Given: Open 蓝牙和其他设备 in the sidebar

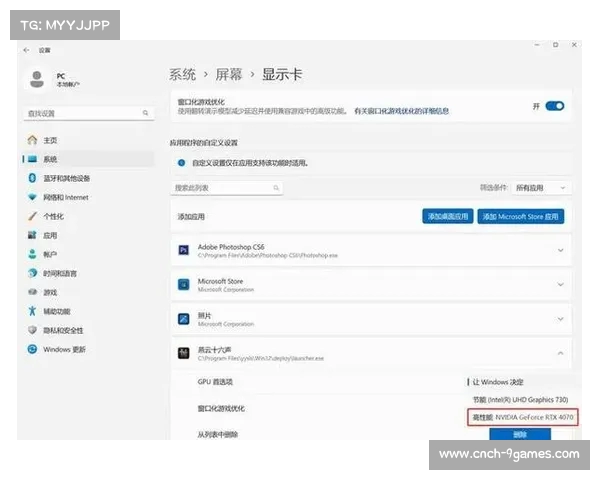Looking at the screenshot, I should pos(89,178).
